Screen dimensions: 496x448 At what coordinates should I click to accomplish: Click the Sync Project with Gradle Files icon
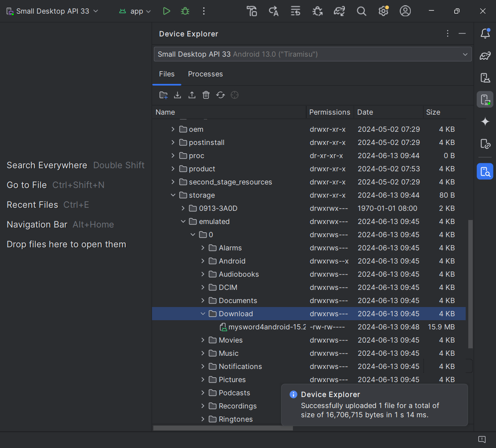coord(340,11)
